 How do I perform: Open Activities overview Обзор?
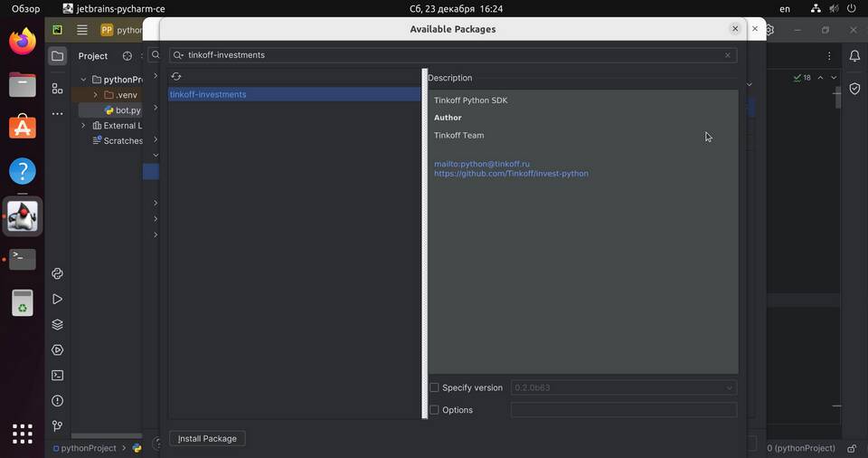point(25,9)
